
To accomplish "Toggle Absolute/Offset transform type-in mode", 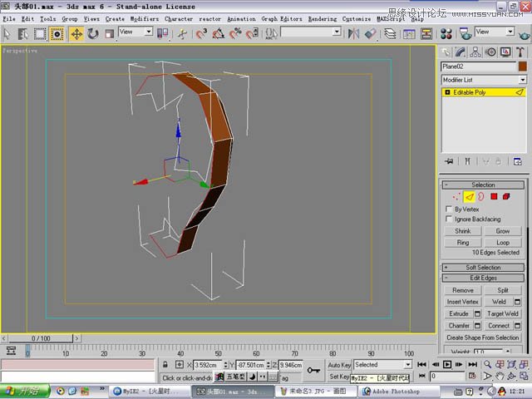I will coord(180,364).
